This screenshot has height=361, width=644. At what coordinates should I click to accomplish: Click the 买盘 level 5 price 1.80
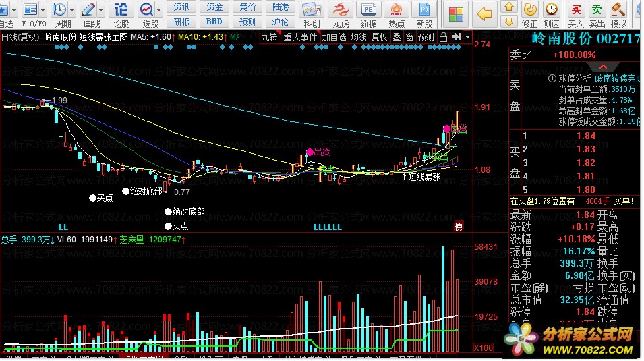pos(586,190)
